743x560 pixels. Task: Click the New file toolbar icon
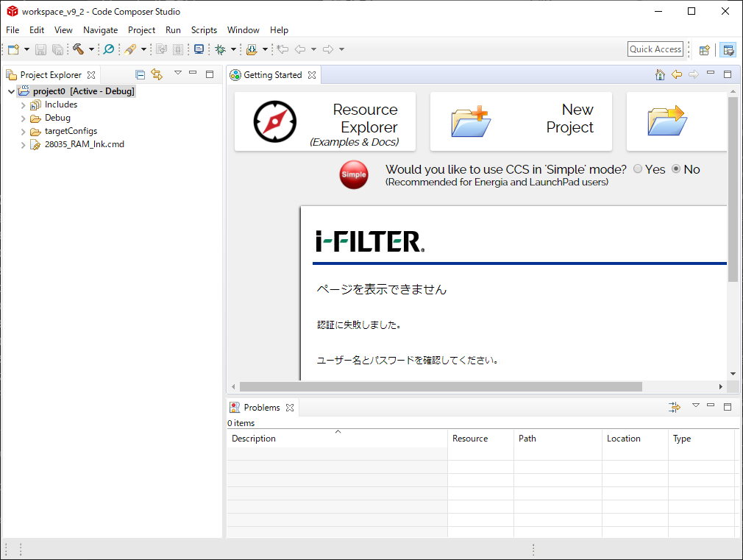(x=13, y=49)
